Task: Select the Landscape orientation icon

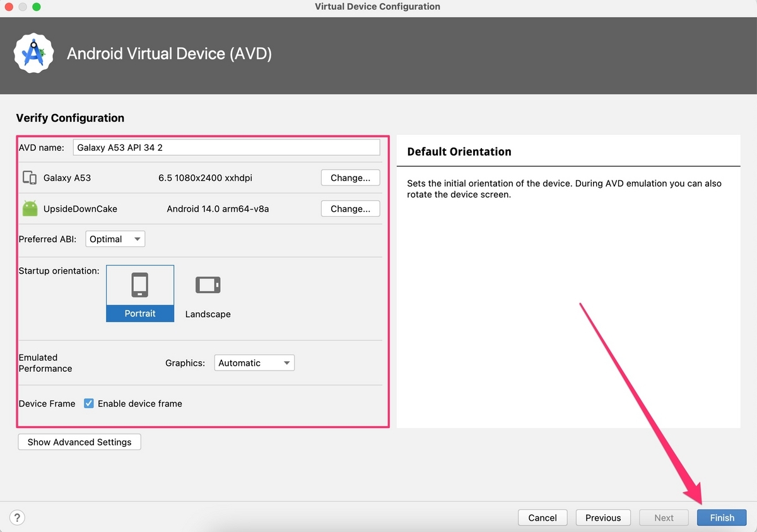Action: coord(208,285)
